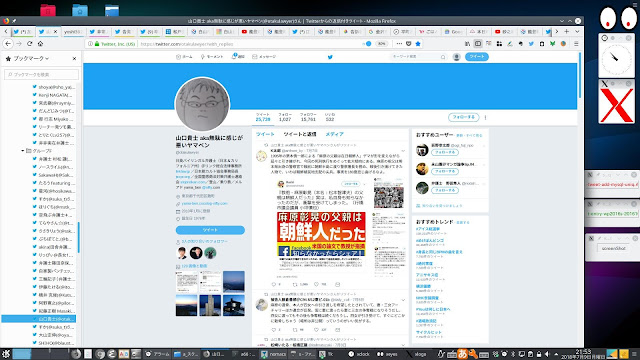Open the #アイス総選挙 trend
This screenshot has width=640, height=360.
coord(427,229)
